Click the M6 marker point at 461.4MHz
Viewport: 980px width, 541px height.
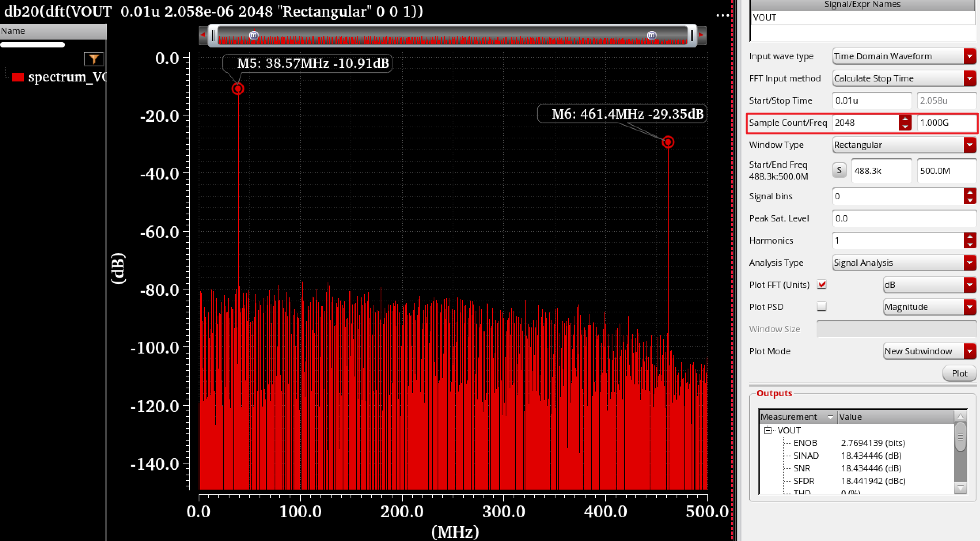click(668, 142)
